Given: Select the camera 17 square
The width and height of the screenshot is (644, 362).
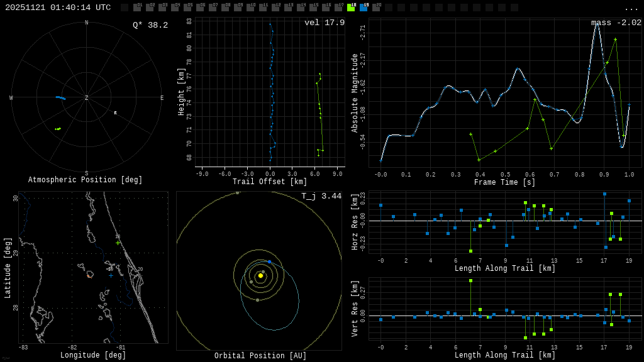Looking at the screenshot, I should click(338, 8).
